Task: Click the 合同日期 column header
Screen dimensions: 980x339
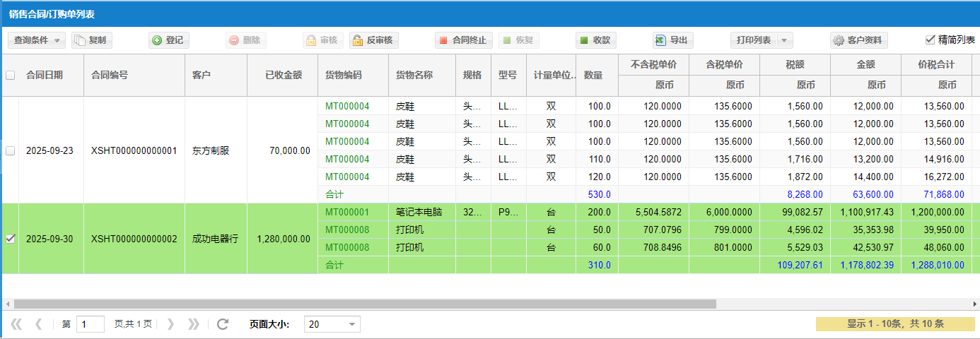Action: 45,75
